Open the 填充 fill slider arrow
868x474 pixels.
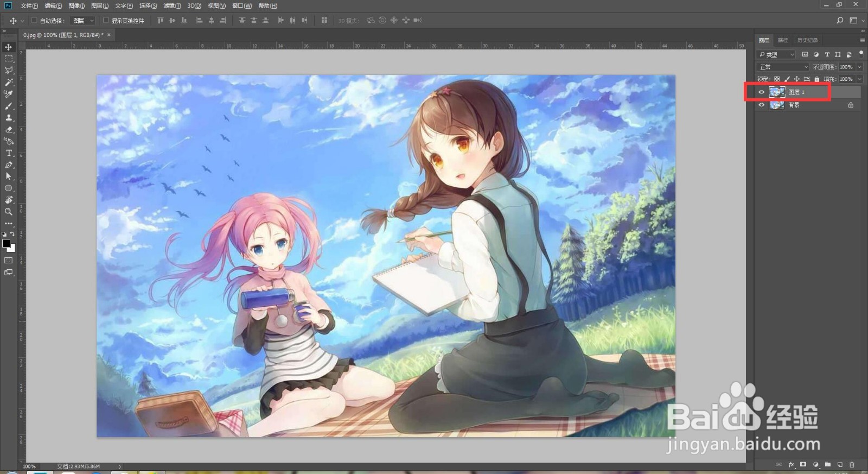860,79
